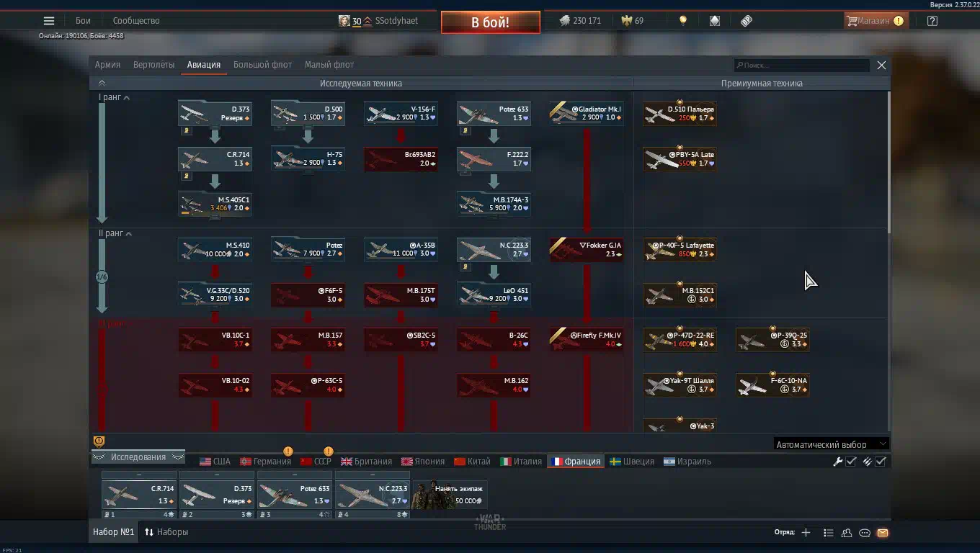The width and height of the screenshot is (980, 553).
Task: Click warning badge above Германия tab
Action: (x=288, y=451)
